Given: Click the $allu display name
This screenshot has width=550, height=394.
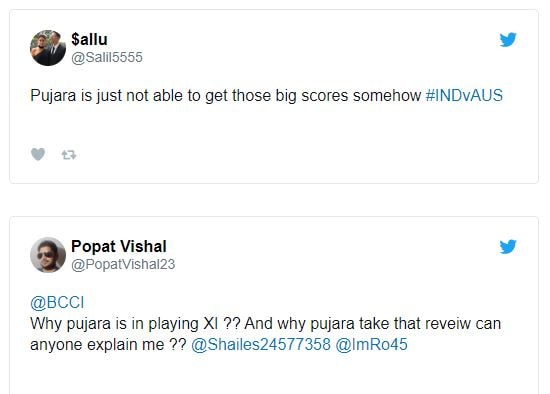Looking at the screenshot, I should 89,39.
